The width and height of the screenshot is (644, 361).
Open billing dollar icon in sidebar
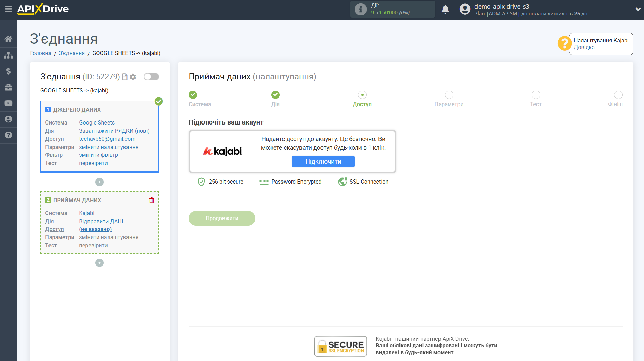(8, 71)
